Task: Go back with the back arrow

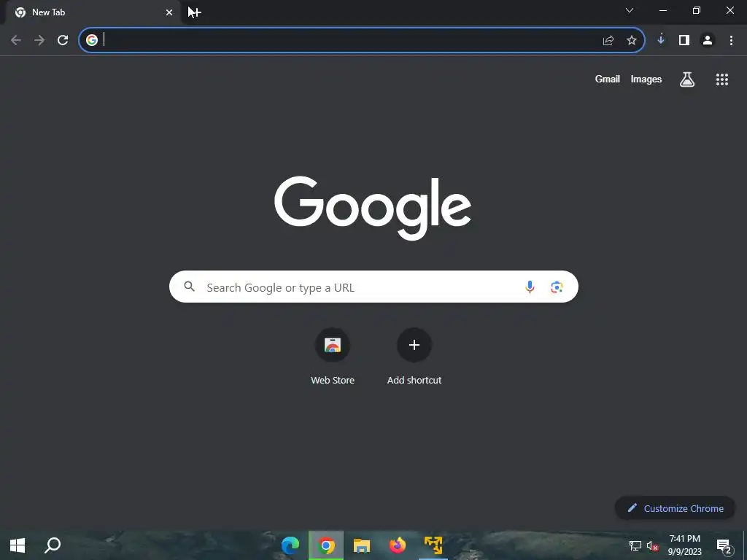Action: (x=16, y=41)
